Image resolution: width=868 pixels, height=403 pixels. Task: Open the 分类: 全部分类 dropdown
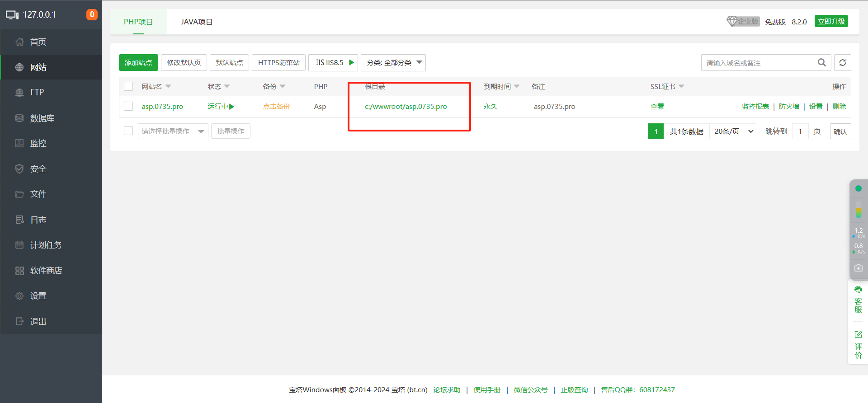[393, 62]
